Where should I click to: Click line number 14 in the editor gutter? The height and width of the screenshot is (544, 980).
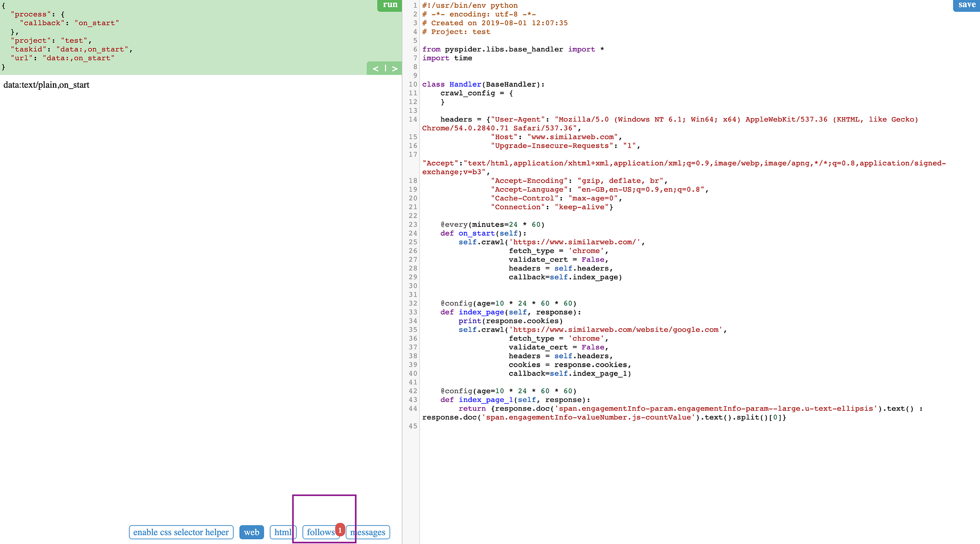(x=413, y=120)
